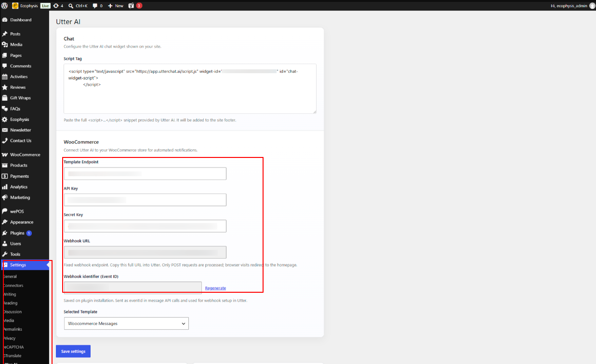
Task: Focus the API Key field
Action: click(145, 200)
